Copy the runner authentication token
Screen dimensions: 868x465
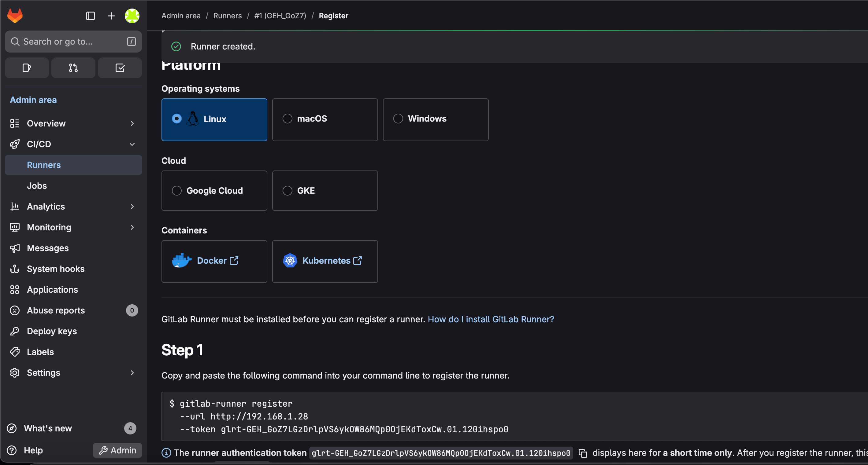pyautogui.click(x=583, y=453)
